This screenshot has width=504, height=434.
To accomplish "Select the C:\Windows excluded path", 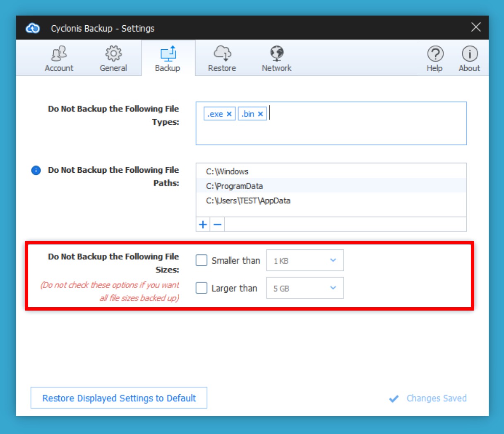I will coord(227,171).
